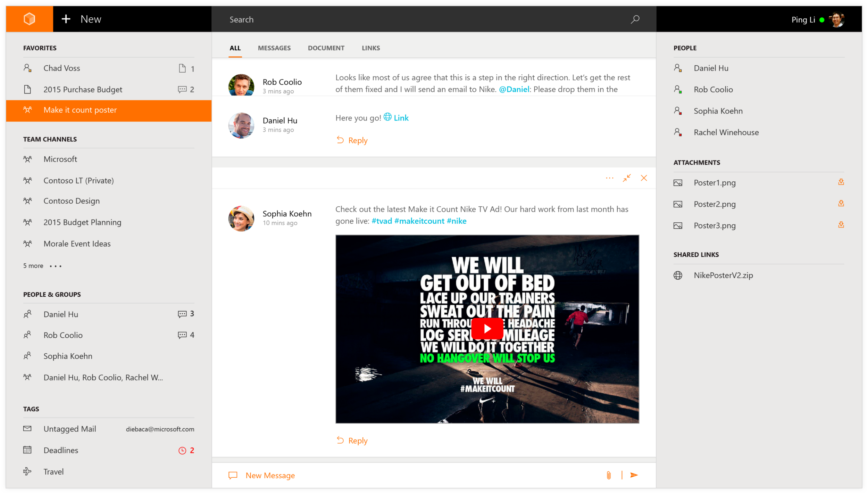
Task: Switch to the LINKS tab
Action: (370, 48)
